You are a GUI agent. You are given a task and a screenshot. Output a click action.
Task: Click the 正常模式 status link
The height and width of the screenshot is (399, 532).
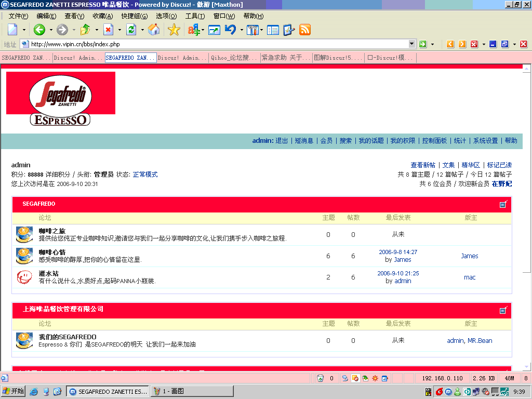point(145,175)
